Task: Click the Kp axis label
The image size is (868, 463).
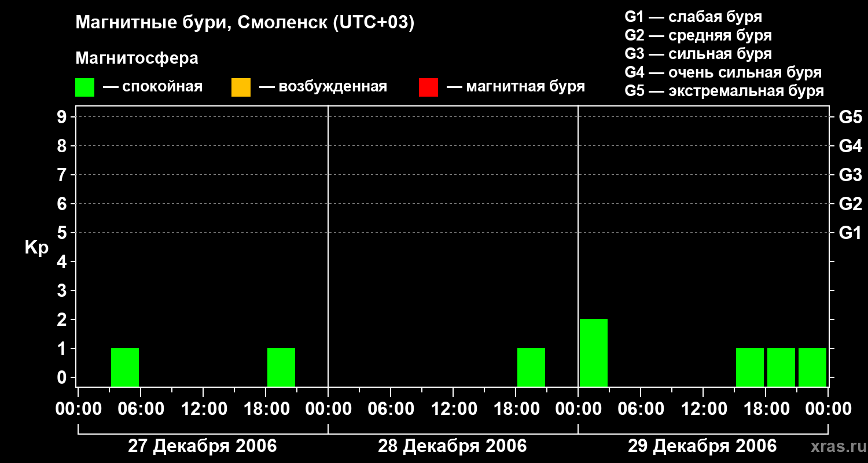Action: pyautogui.click(x=36, y=248)
